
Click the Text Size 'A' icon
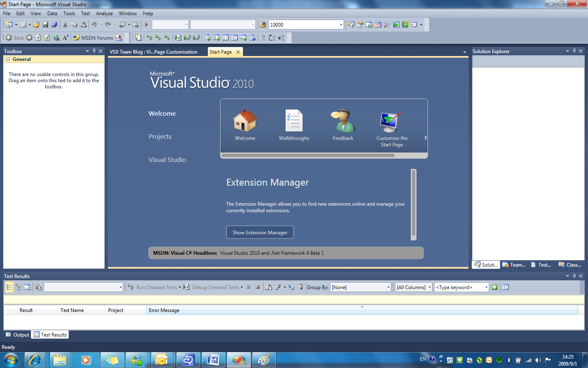(x=65, y=38)
